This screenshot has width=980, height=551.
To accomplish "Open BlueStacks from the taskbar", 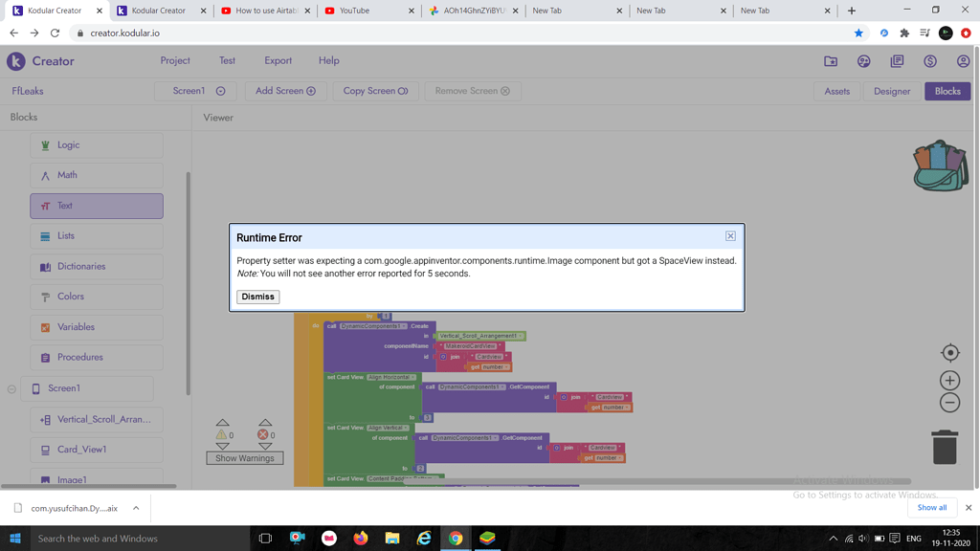I will click(487, 539).
